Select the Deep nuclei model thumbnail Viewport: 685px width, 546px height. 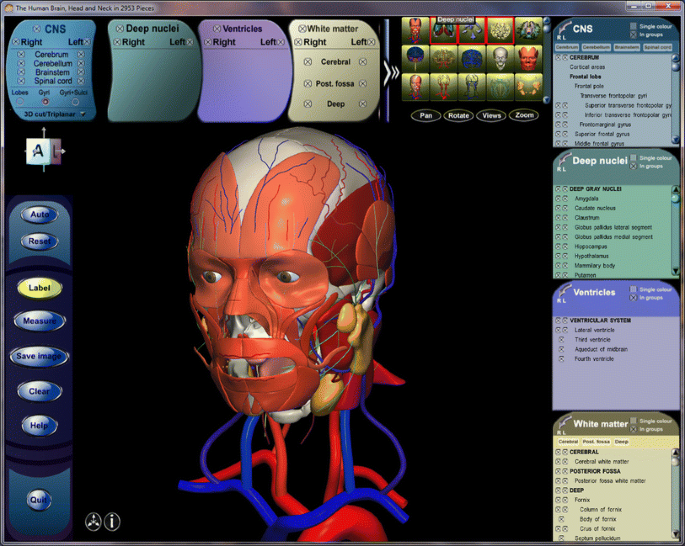point(443,31)
